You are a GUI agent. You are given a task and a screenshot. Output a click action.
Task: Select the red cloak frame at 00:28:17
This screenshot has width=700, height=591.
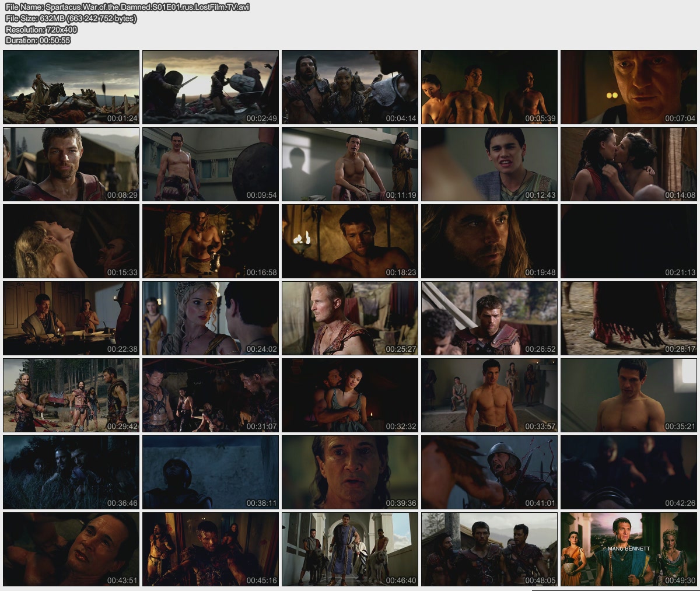tap(629, 318)
